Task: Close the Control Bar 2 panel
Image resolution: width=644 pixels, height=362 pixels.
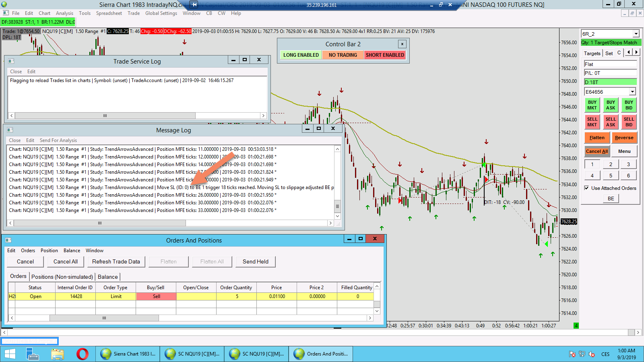Action: (x=402, y=44)
